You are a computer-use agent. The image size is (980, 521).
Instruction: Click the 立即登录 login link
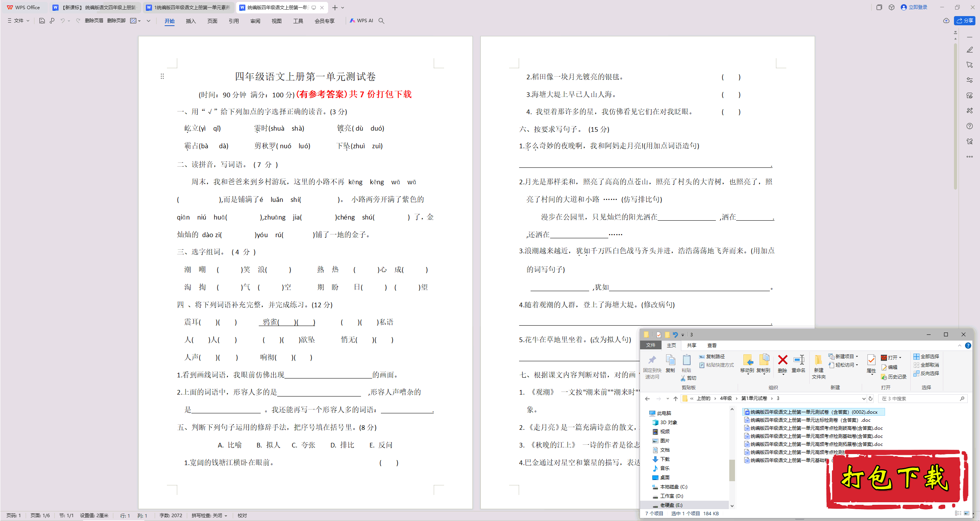914,7
